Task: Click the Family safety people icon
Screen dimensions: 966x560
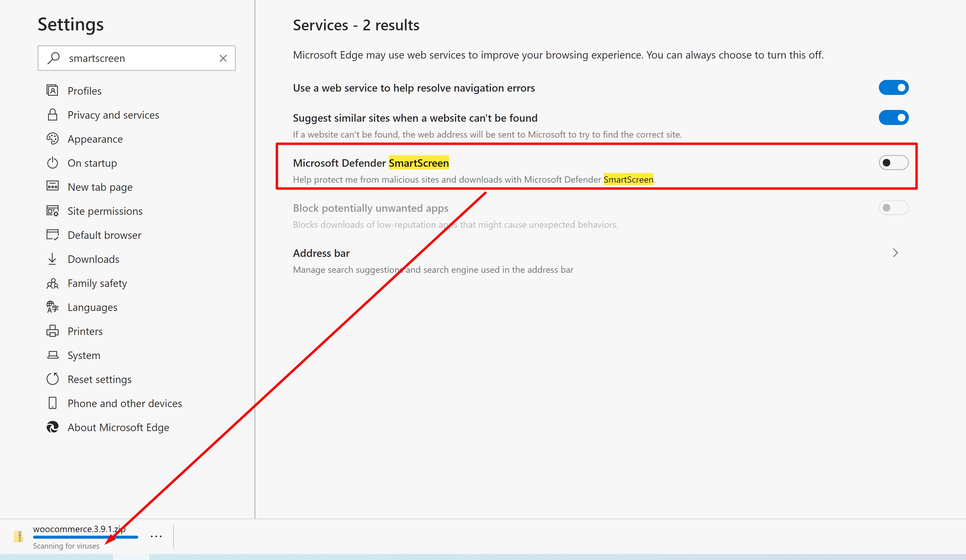Action: click(x=52, y=283)
